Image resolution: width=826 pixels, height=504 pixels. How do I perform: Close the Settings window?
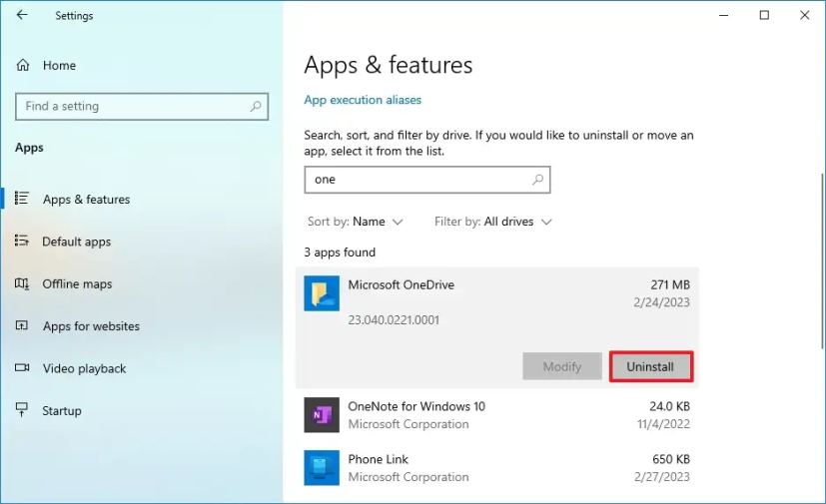(804, 15)
